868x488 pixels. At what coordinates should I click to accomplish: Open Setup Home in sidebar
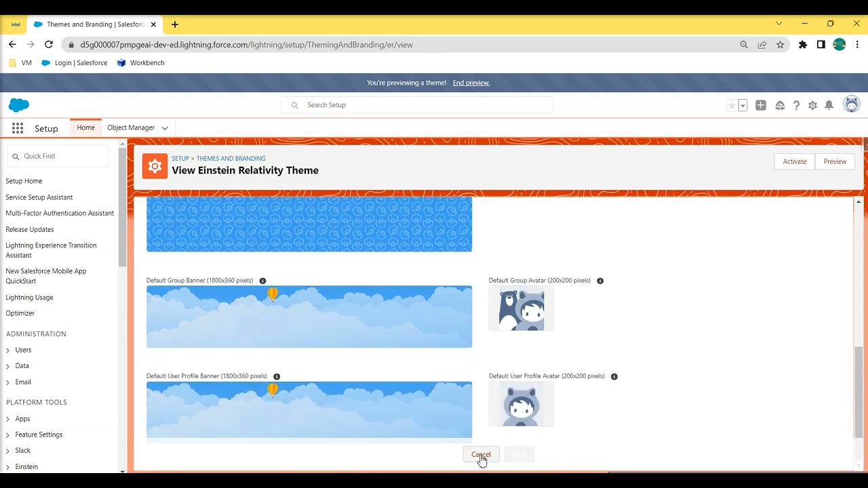(x=24, y=181)
